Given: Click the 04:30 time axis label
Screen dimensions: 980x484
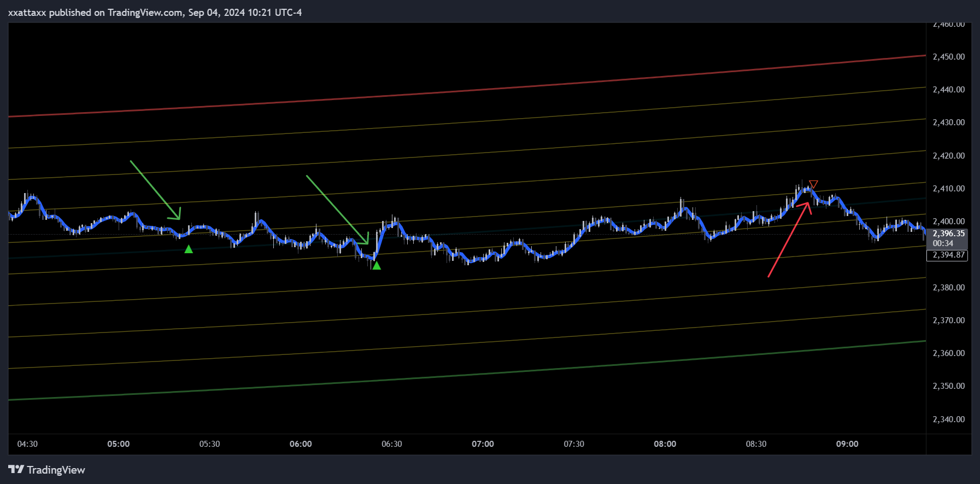Looking at the screenshot, I should (x=27, y=444).
